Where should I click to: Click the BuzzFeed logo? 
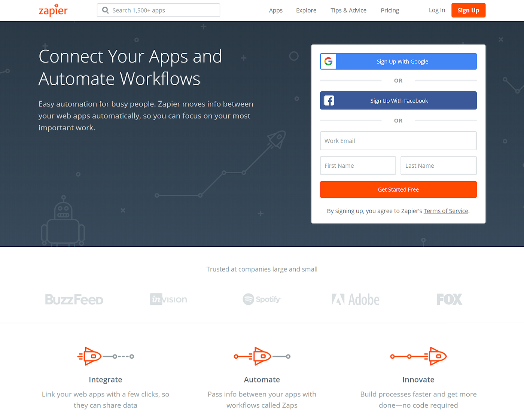tap(74, 299)
